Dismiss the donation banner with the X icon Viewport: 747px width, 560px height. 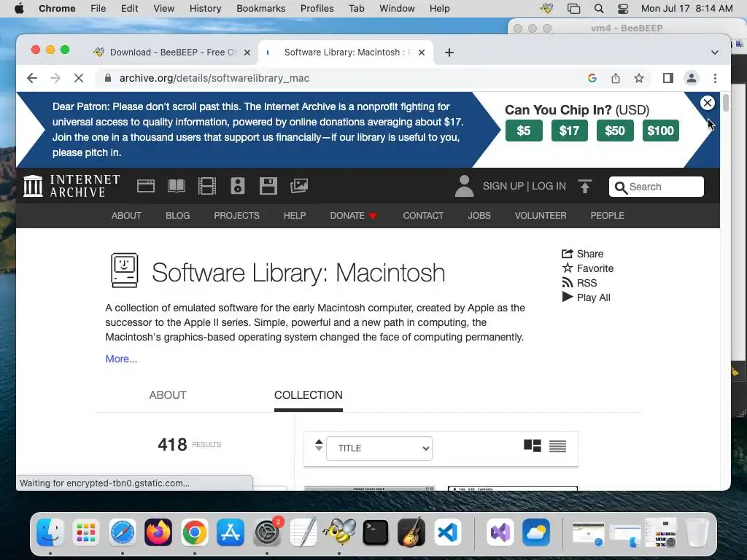point(708,102)
